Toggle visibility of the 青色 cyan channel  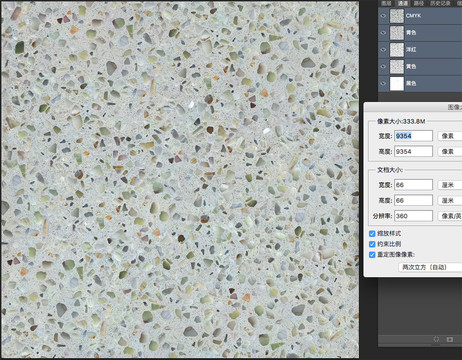[383, 33]
